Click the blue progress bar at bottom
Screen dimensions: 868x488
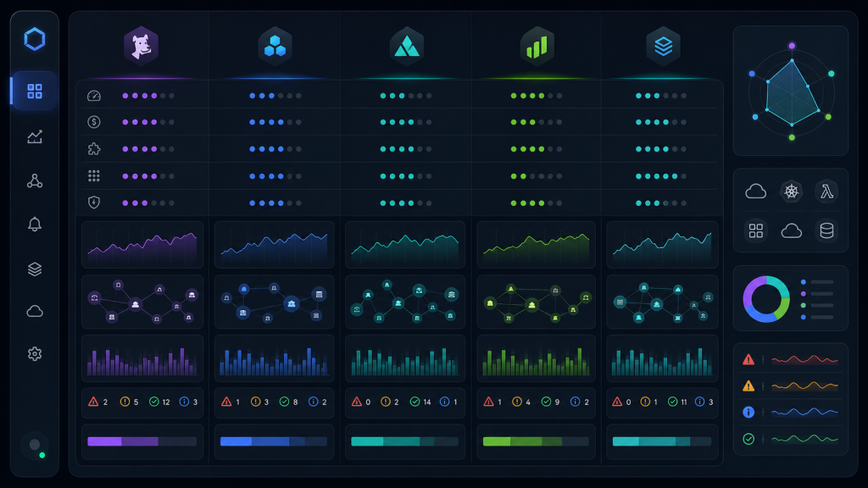[x=274, y=441]
